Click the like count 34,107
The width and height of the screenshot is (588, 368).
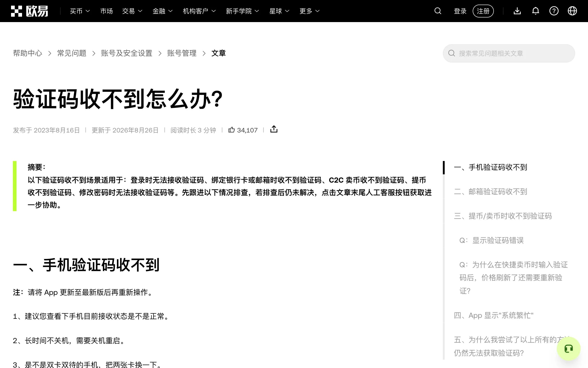(247, 130)
